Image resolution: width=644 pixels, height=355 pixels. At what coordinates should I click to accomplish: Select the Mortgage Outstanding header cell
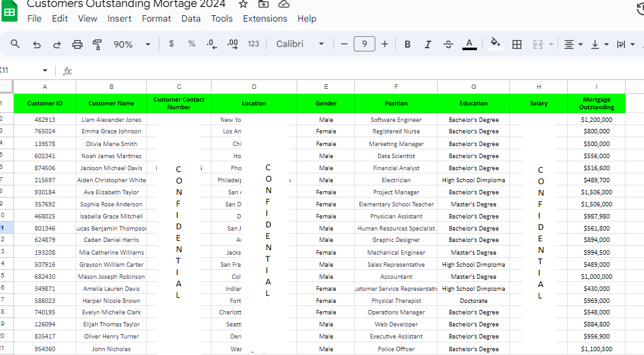point(596,104)
